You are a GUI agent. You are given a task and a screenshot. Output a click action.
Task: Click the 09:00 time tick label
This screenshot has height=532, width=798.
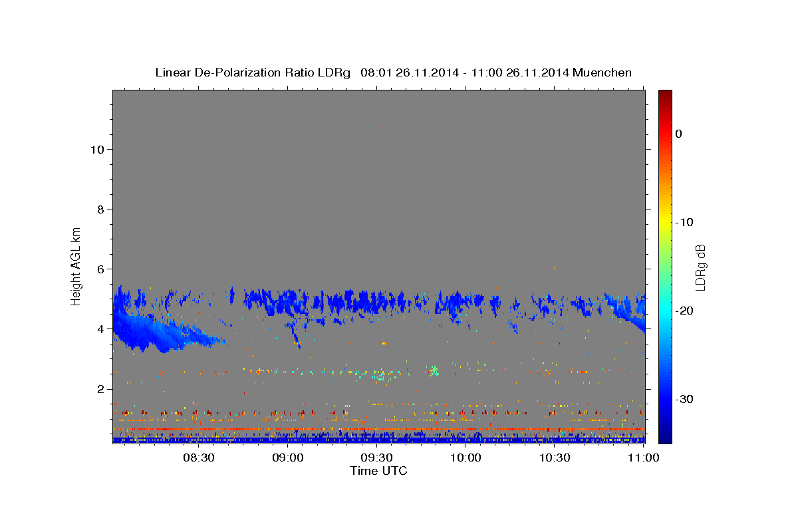pos(288,458)
